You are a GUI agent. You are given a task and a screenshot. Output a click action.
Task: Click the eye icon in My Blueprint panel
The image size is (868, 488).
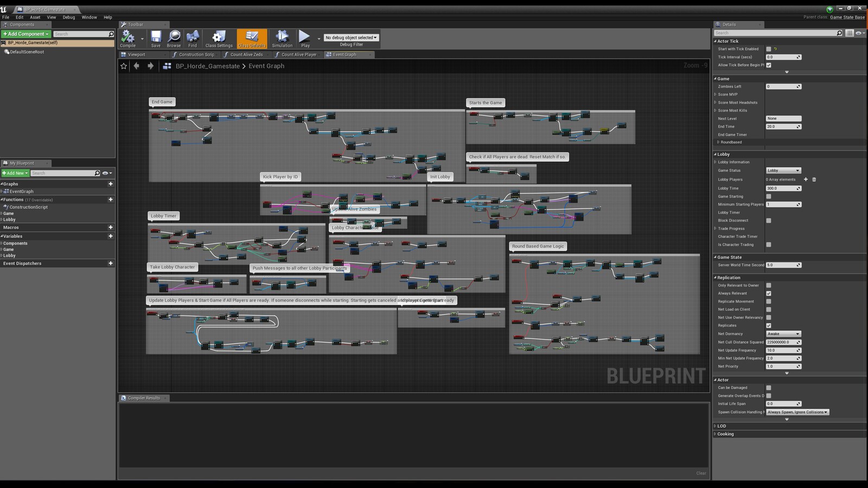(x=106, y=172)
